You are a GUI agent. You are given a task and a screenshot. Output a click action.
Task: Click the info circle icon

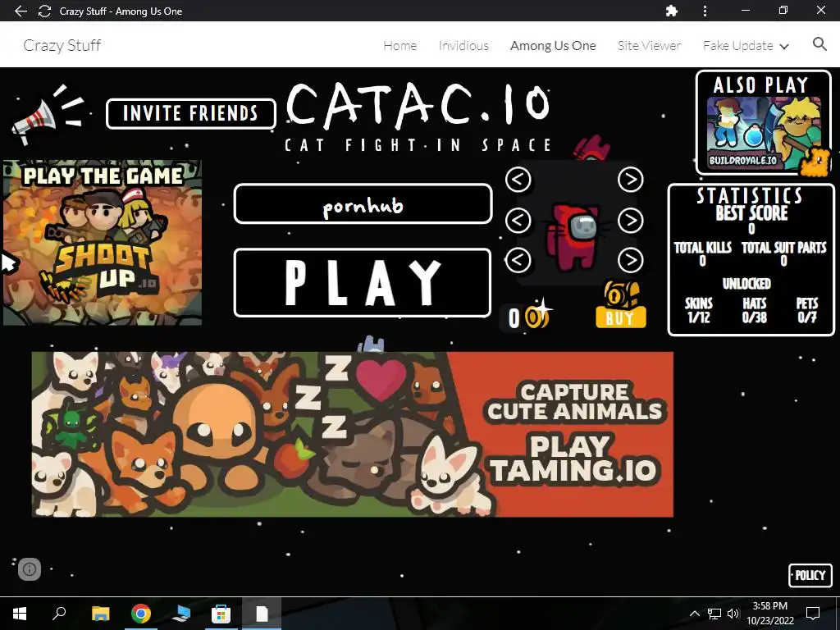tap(30, 569)
